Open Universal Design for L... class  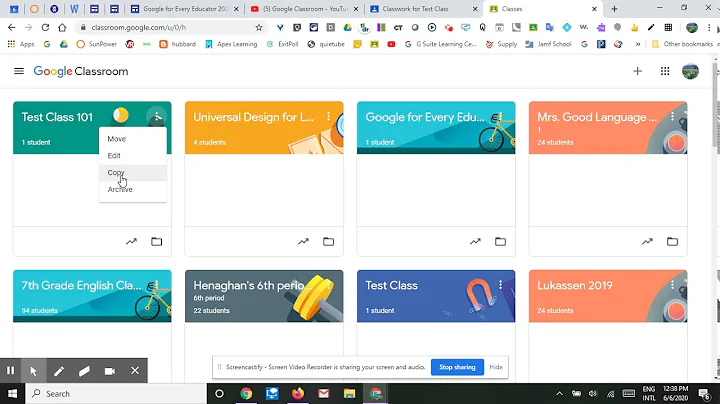(253, 117)
